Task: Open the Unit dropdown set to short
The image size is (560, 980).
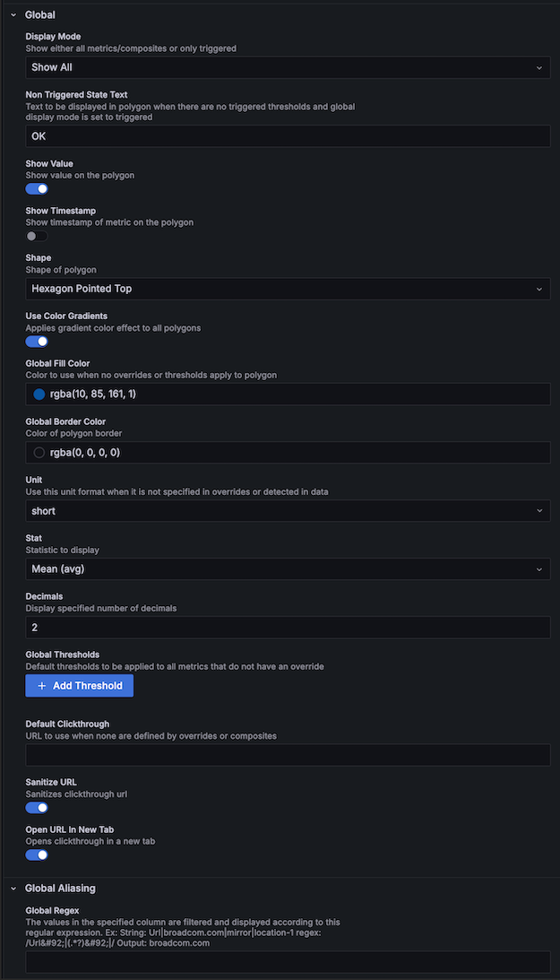Action: click(288, 511)
